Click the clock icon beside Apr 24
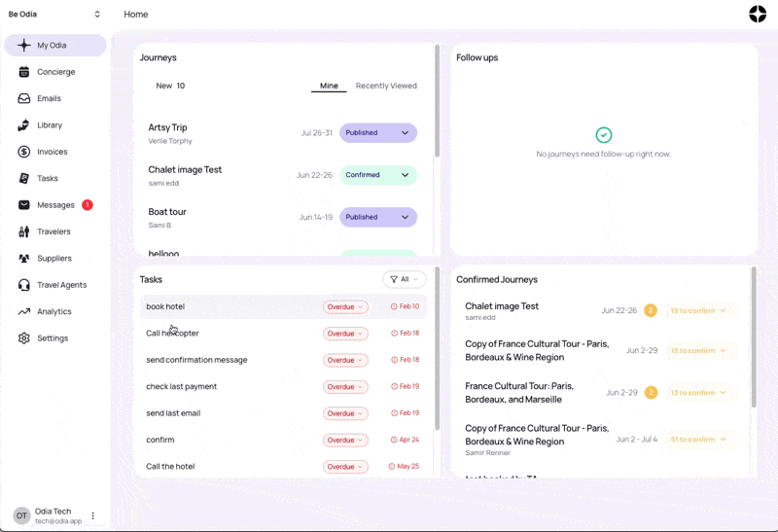The height and width of the screenshot is (532, 778). point(394,440)
